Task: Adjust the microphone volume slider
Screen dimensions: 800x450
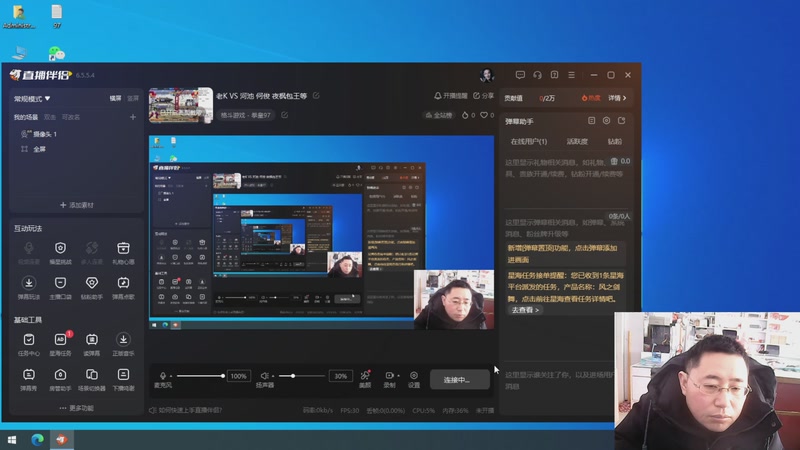Action: tap(200, 376)
